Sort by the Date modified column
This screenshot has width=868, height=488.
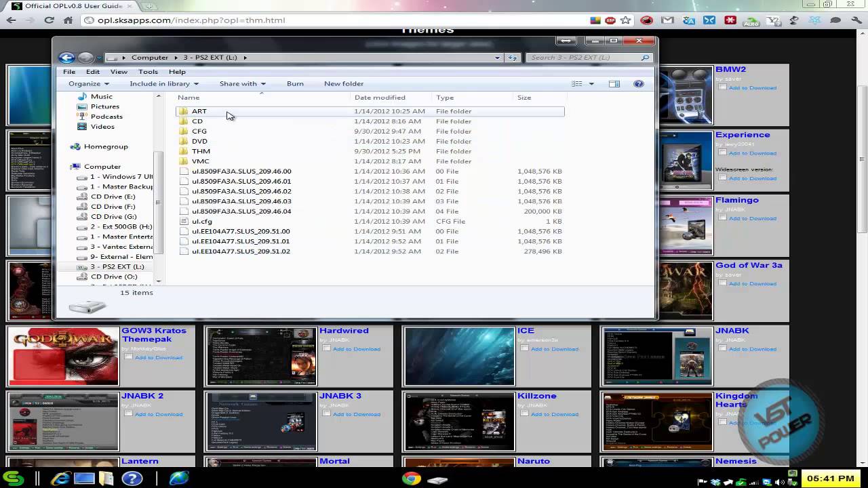[380, 98]
